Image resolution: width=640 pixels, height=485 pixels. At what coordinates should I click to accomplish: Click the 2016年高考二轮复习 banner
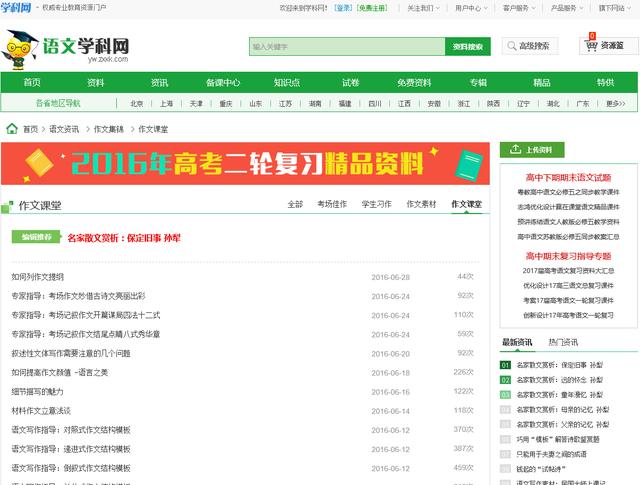[x=245, y=163]
